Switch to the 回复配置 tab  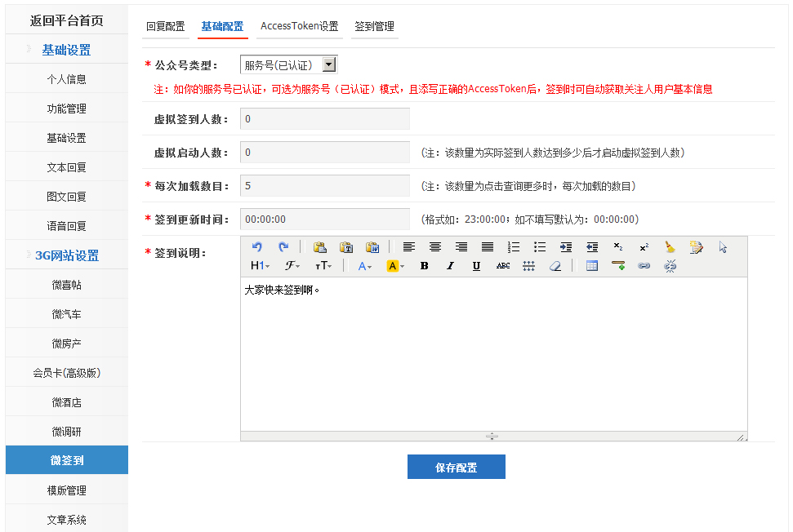tap(165, 26)
